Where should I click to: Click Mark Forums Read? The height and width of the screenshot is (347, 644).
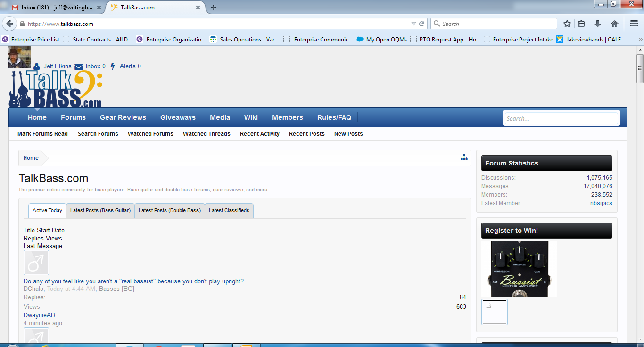tap(42, 134)
